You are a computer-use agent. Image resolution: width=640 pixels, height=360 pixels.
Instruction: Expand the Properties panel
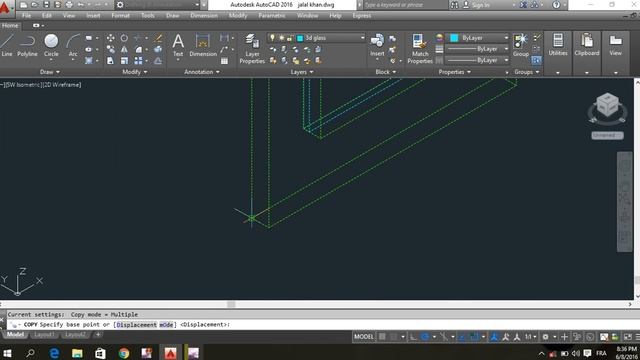tap(455, 72)
